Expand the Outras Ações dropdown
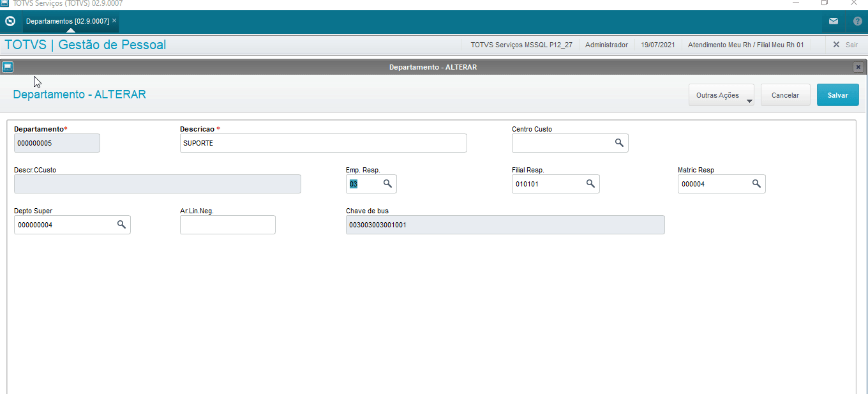The height and width of the screenshot is (394, 868). [x=721, y=95]
